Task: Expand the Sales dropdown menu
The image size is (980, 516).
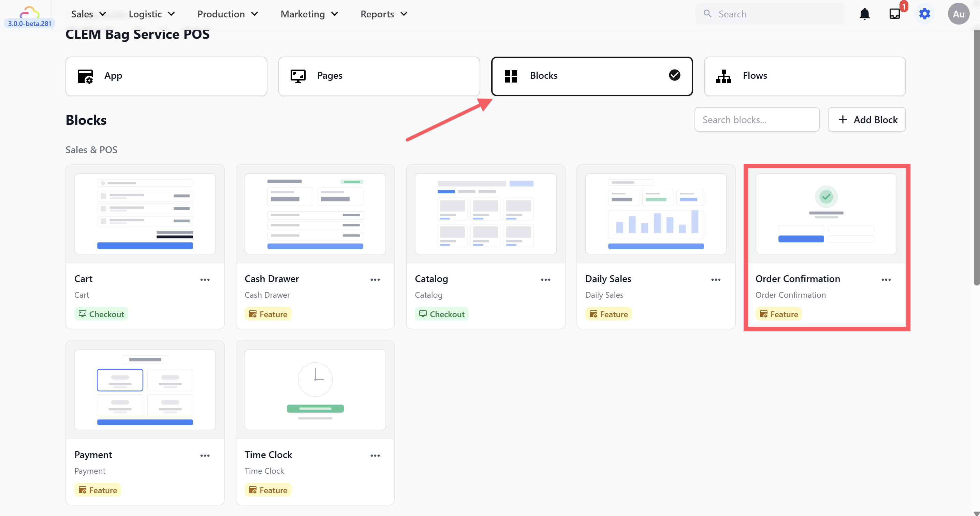Action: click(x=88, y=14)
